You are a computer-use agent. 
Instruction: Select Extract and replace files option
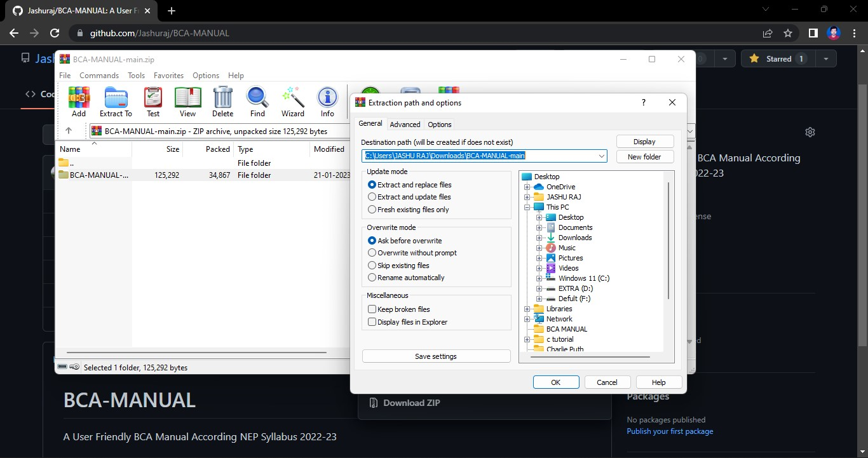click(x=410, y=185)
